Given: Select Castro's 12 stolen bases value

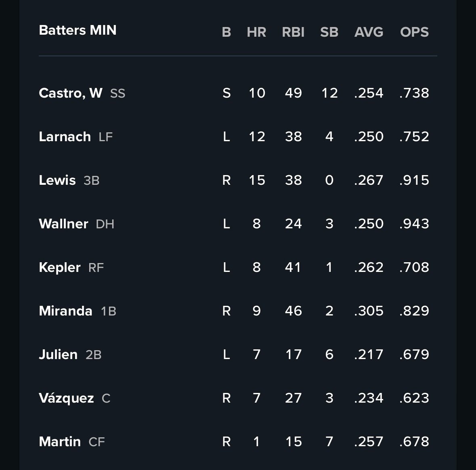Looking at the screenshot, I should click(329, 93).
